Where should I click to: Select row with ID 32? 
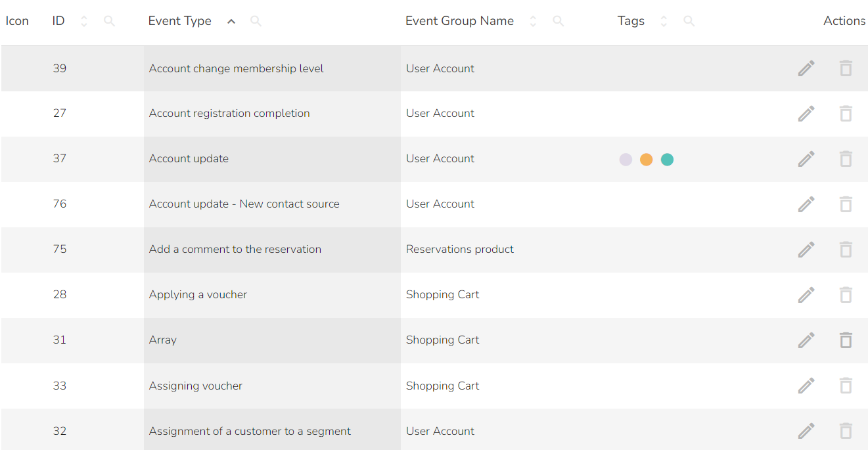(60, 431)
